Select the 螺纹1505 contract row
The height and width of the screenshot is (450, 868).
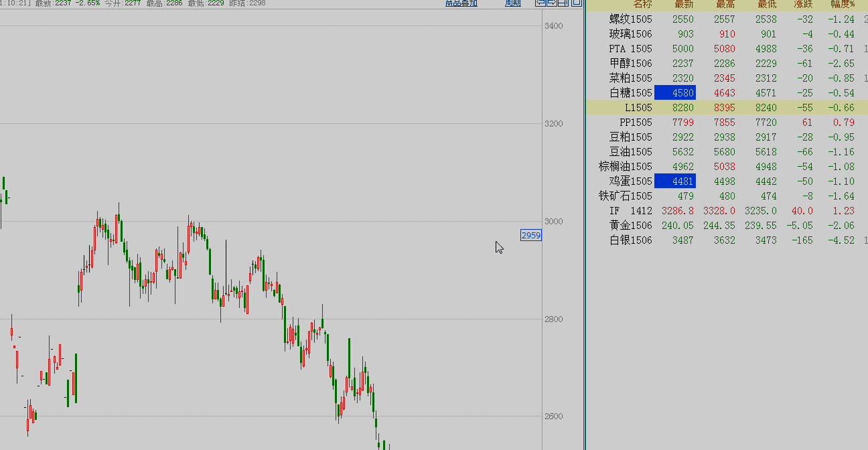pos(630,19)
